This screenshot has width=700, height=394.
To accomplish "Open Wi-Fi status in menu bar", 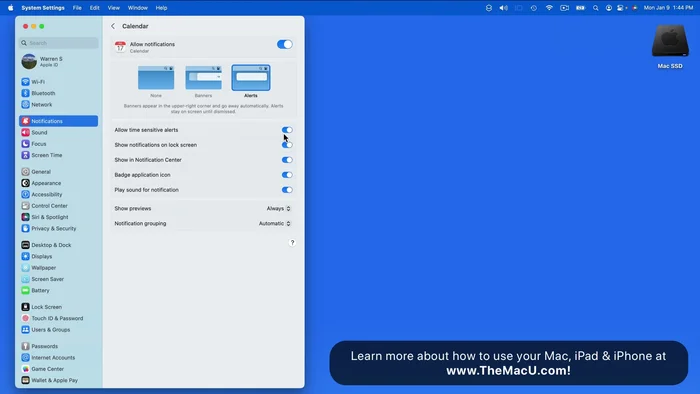I will coord(549,8).
